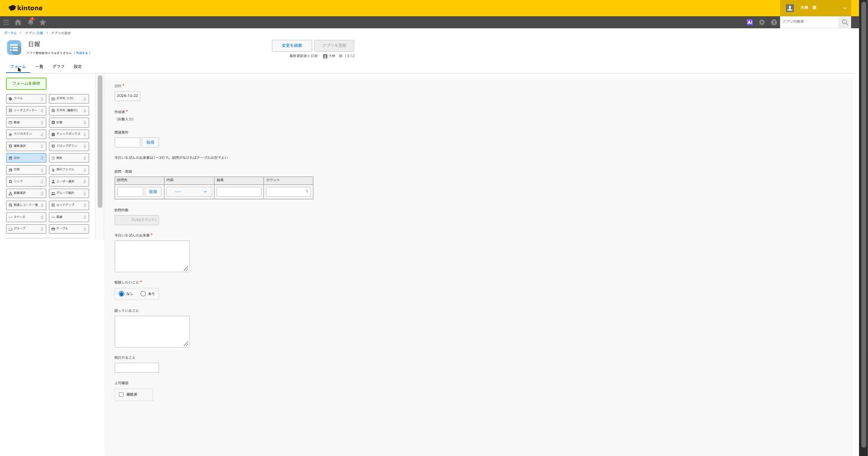Click the ポータル breadcrumb link

pyautogui.click(x=10, y=33)
